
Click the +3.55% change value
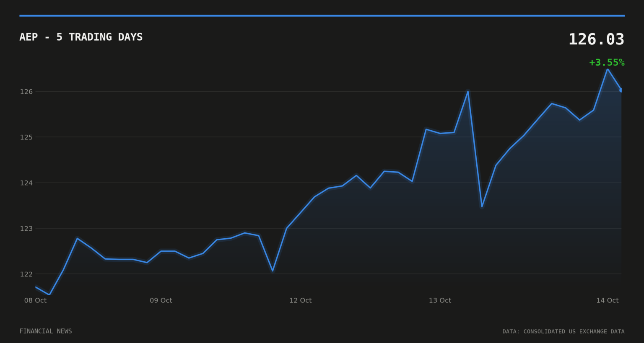[607, 63]
